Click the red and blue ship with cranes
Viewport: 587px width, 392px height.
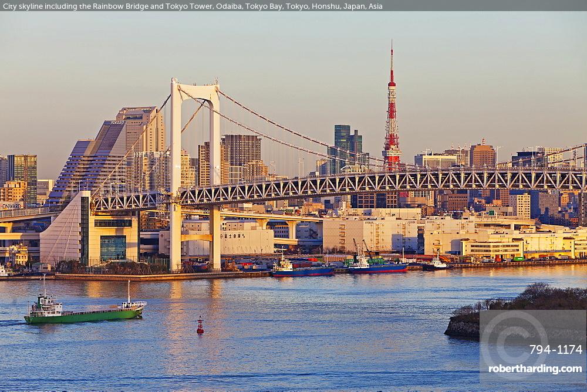[x=376, y=266]
